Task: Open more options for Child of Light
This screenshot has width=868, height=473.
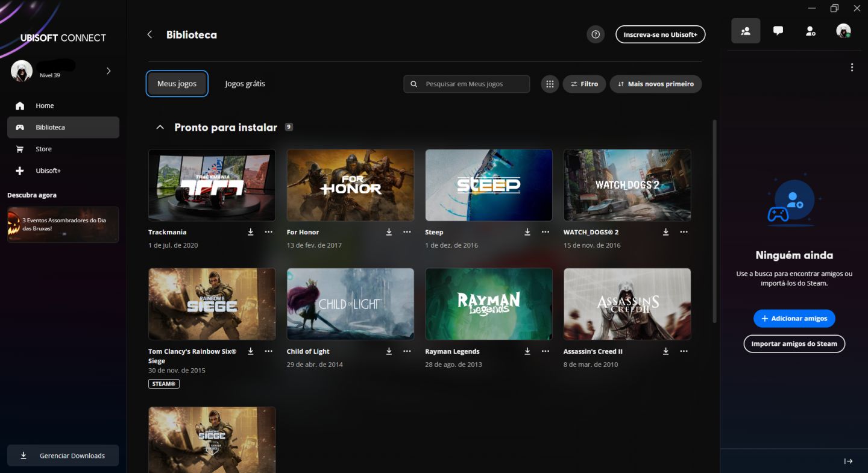Action: 407,351
